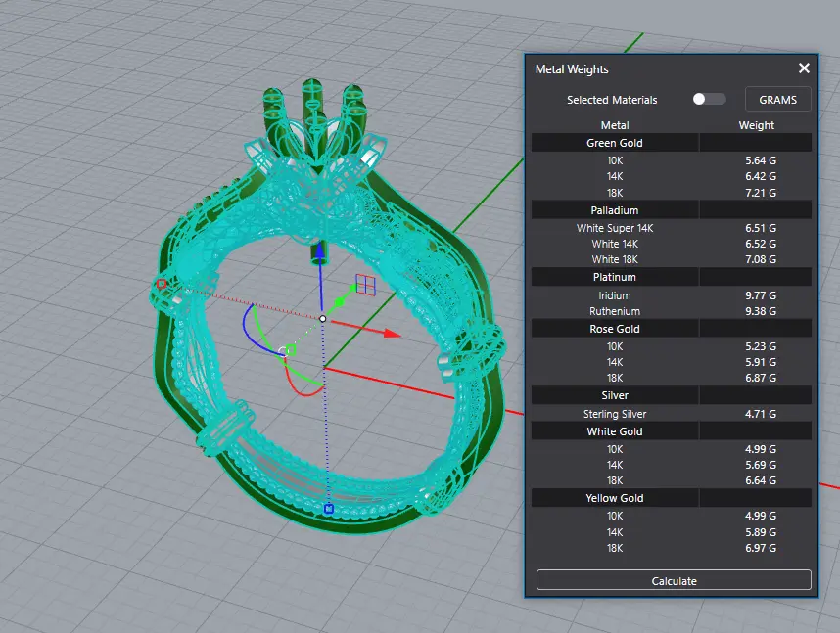The width and height of the screenshot is (840, 633).
Task: Select the Platinum category header
Action: (616, 277)
